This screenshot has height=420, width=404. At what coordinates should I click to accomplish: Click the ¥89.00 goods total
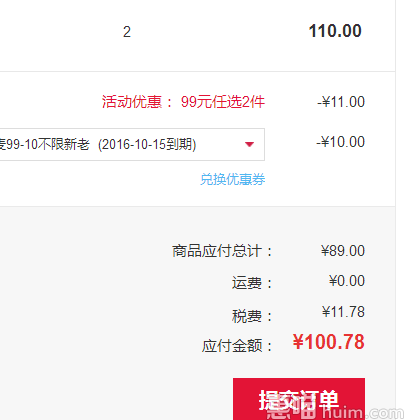[343, 251]
